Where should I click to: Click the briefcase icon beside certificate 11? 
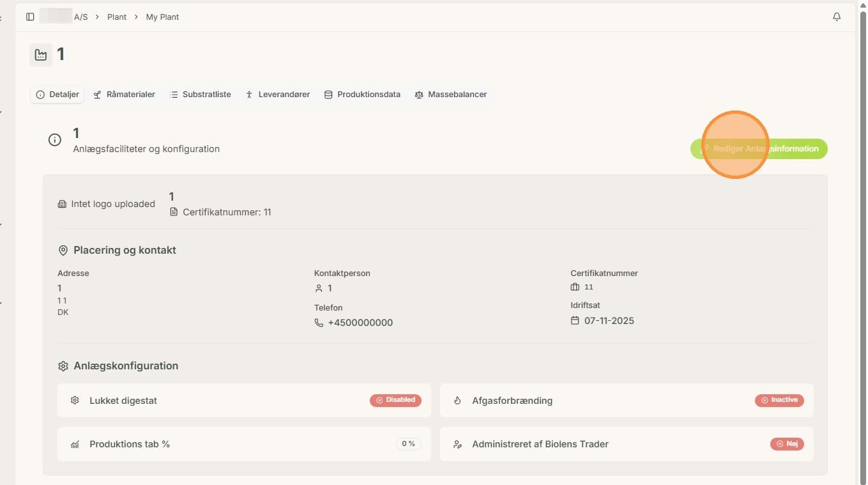click(x=575, y=288)
